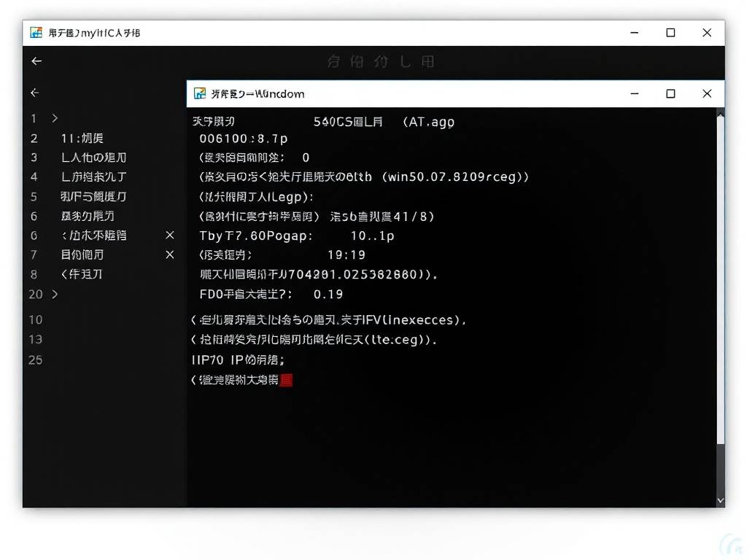Click the "(Legp):" terminal line
The image size is (747, 560).
[x=256, y=197]
